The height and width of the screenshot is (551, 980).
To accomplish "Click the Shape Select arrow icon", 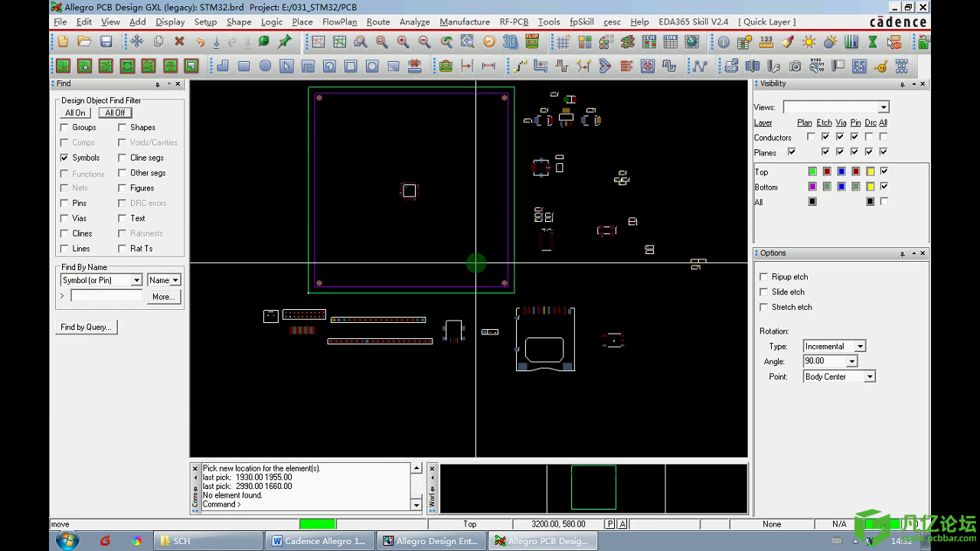I will click(286, 67).
